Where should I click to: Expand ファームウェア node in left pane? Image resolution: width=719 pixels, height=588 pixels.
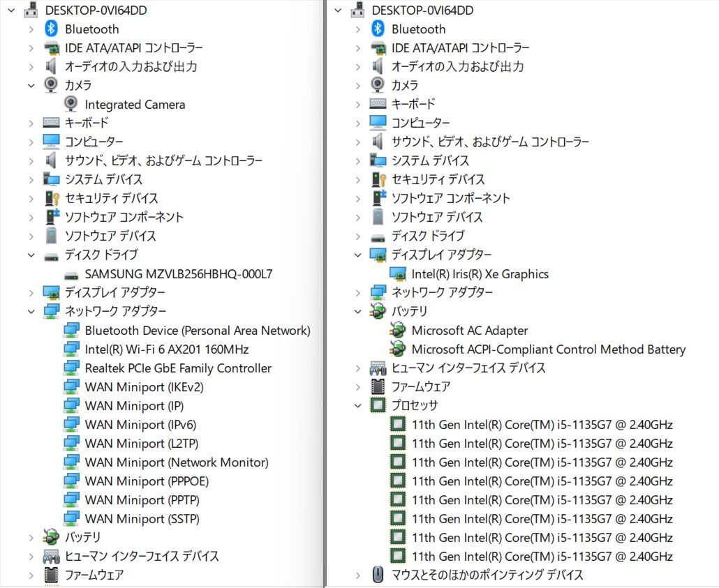(x=31, y=575)
